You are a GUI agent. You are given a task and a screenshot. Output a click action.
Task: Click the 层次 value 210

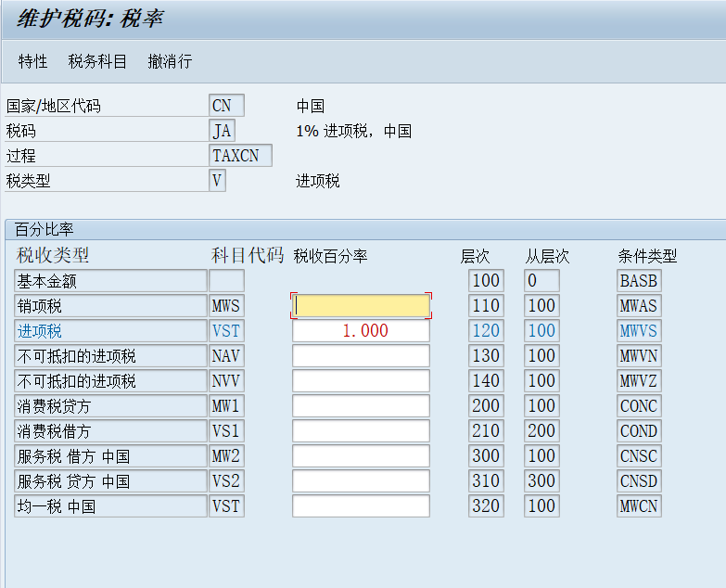point(486,430)
